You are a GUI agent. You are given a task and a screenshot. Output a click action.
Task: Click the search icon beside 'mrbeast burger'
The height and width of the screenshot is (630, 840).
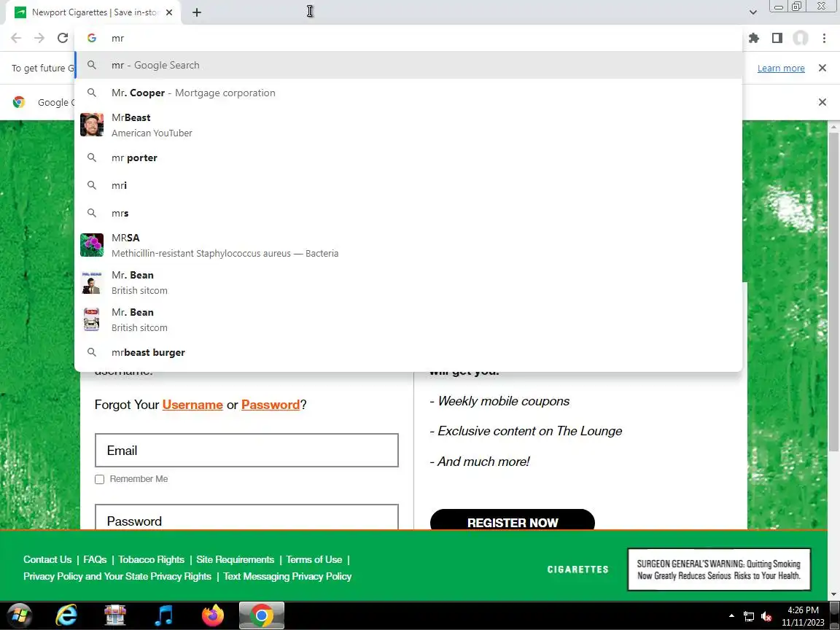click(92, 352)
